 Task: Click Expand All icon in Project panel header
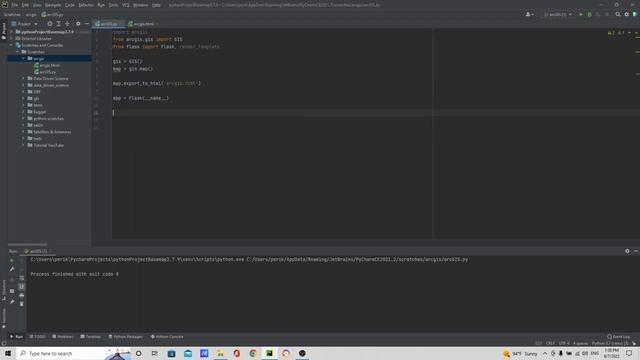pos(58,24)
